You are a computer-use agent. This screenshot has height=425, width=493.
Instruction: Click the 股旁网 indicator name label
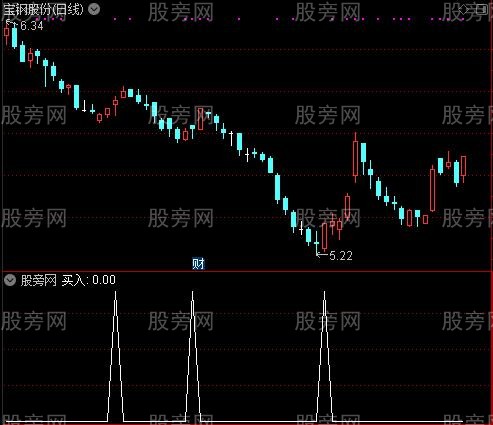(39, 280)
